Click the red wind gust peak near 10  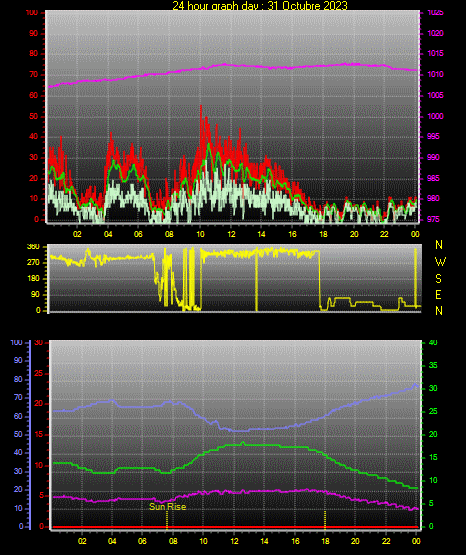point(201,106)
